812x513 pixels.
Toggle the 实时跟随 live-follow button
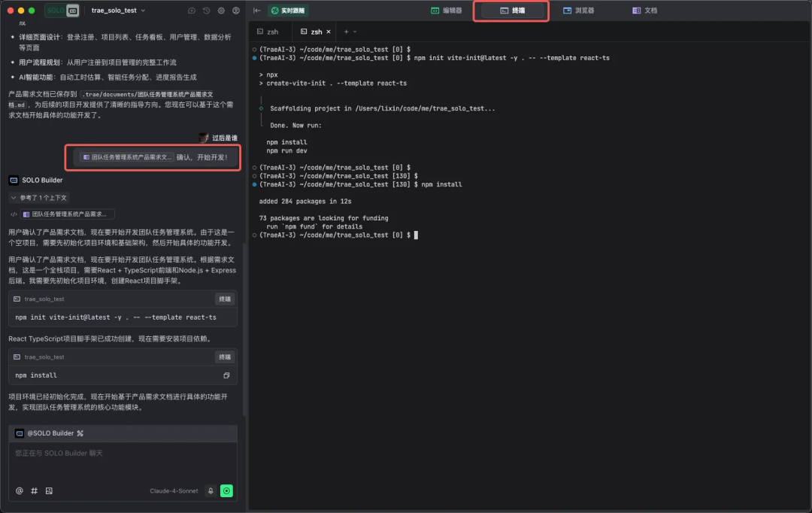pos(288,11)
